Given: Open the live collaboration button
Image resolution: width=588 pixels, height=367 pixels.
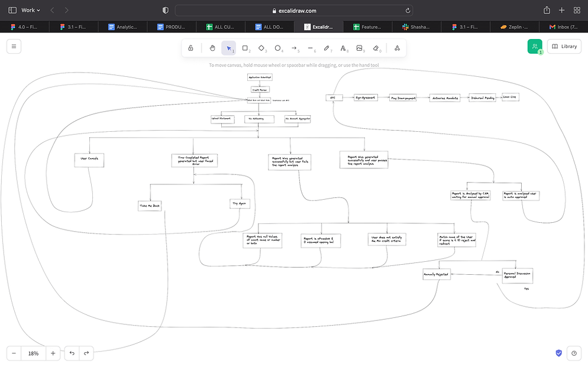Looking at the screenshot, I should 535,47.
